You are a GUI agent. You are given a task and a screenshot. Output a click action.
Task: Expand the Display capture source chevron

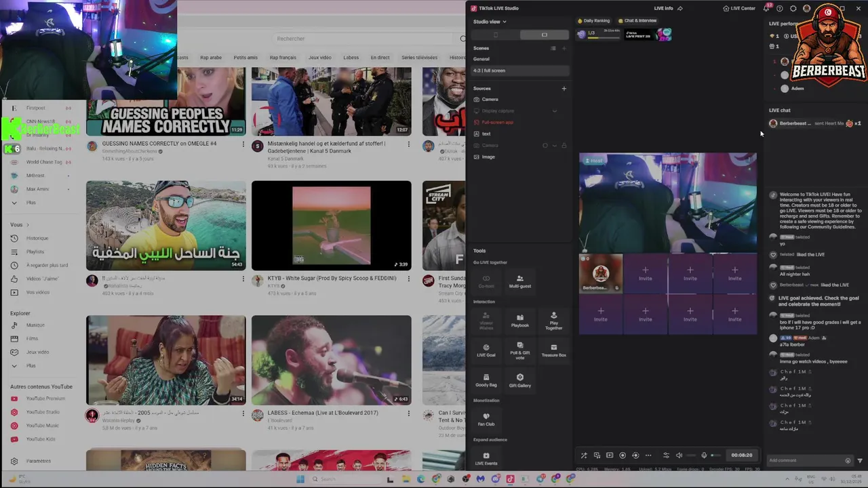554,110
